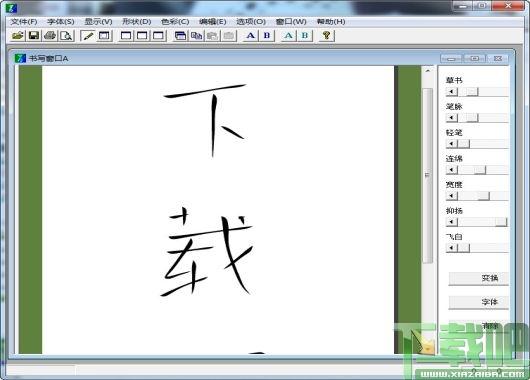Decrease 连绵 with its left arrow

point(452,170)
